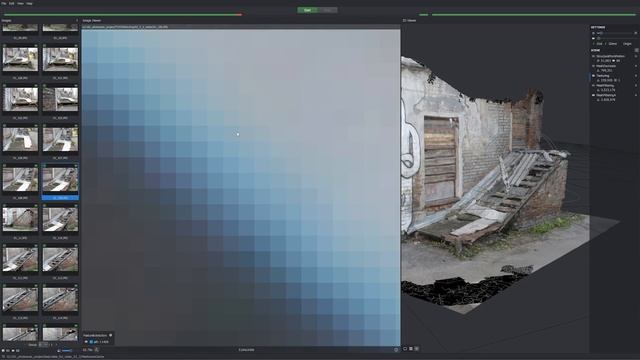
Task: Adjust the point size slider in Settings
Action: point(616,33)
